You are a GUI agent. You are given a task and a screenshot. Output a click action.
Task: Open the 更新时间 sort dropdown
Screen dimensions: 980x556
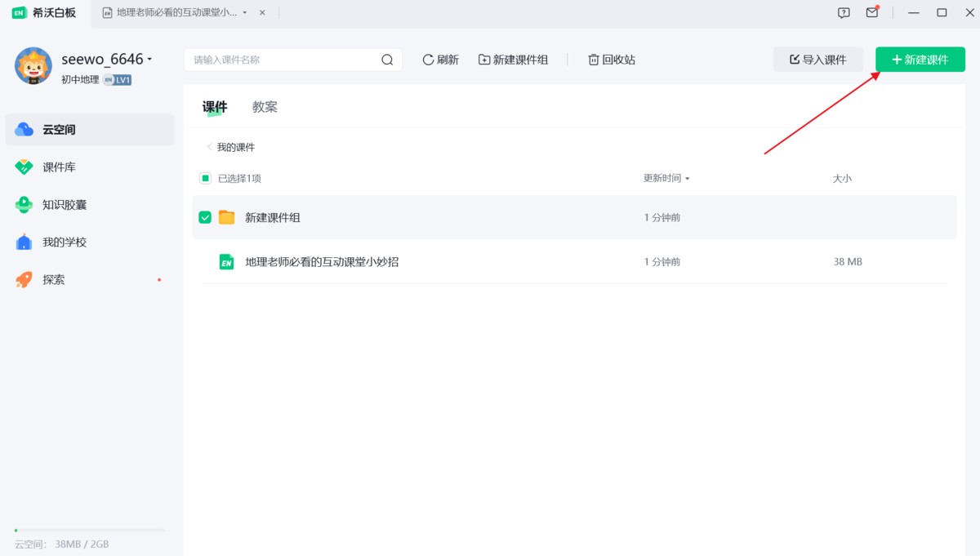666,178
